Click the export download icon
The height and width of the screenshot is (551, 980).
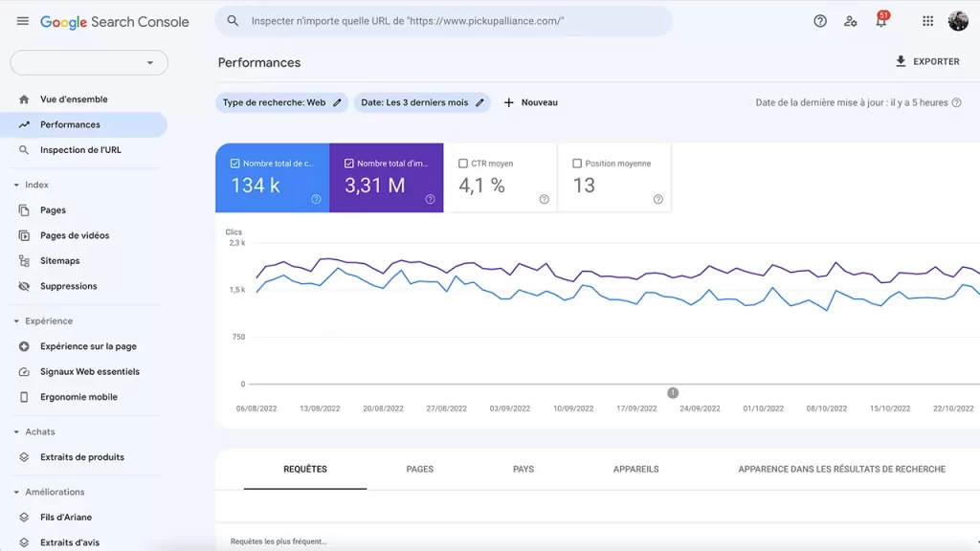901,61
